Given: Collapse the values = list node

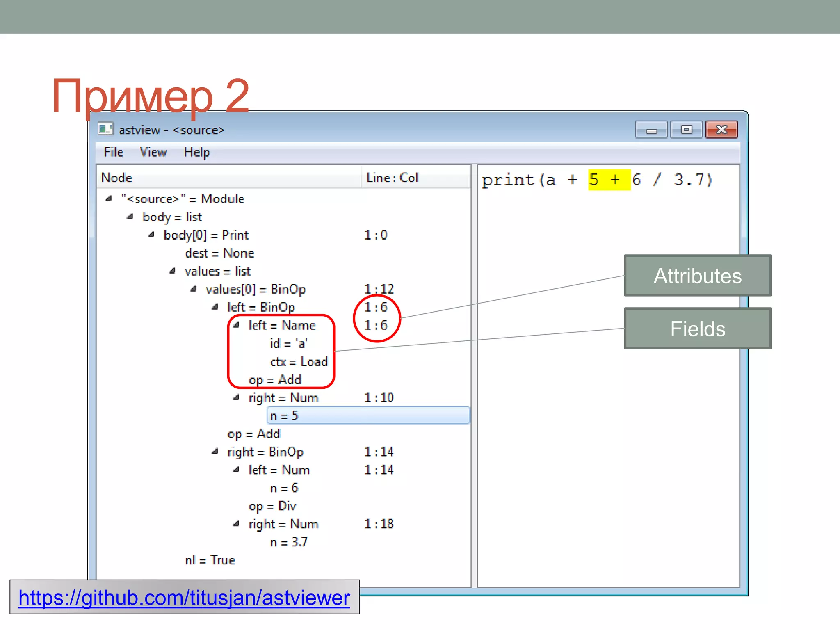Looking at the screenshot, I should (x=173, y=271).
